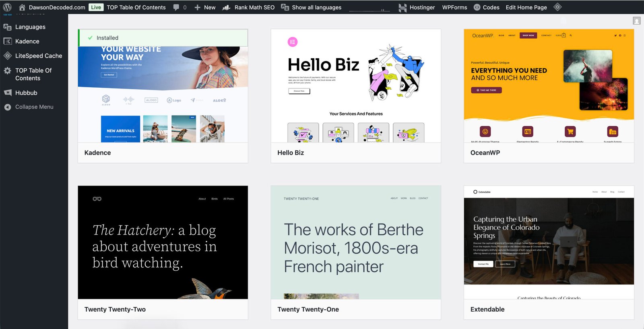Open the DawsonDecoded.com site link

tap(57, 7)
